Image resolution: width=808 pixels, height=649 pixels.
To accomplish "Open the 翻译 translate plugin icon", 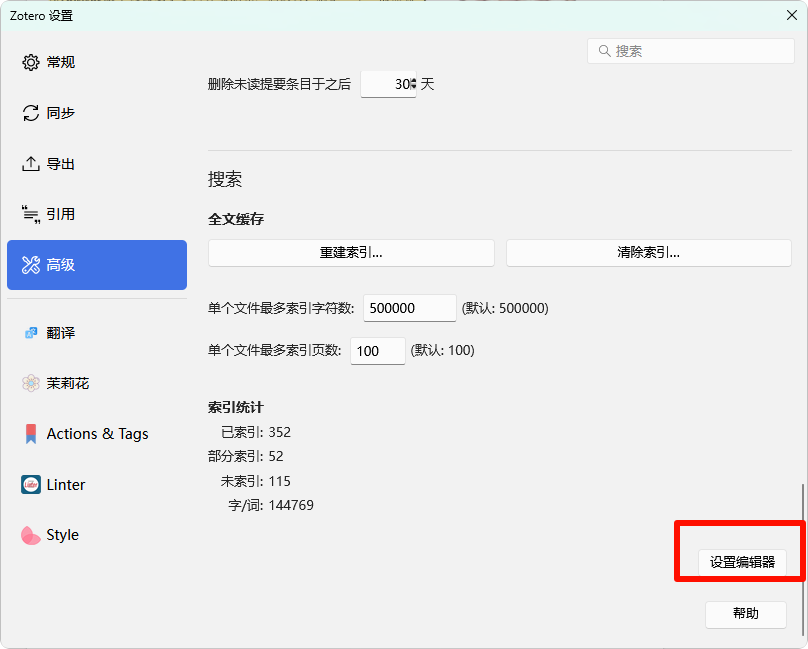I will point(31,333).
